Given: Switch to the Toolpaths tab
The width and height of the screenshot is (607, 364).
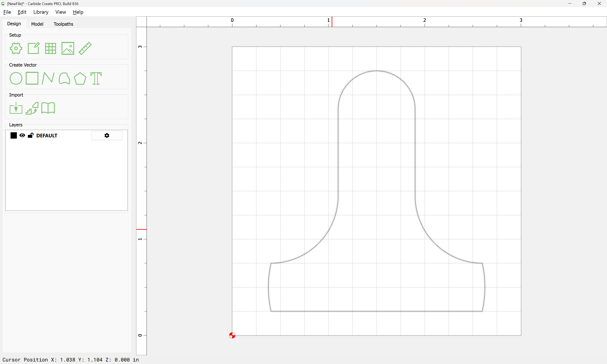Looking at the screenshot, I should pyautogui.click(x=63, y=24).
